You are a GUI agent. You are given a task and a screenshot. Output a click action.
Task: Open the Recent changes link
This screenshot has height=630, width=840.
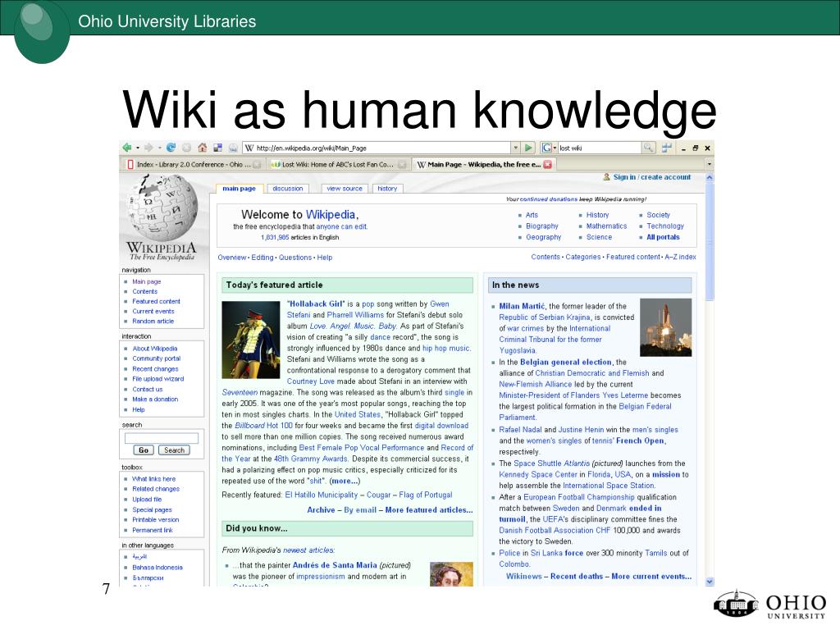click(155, 369)
